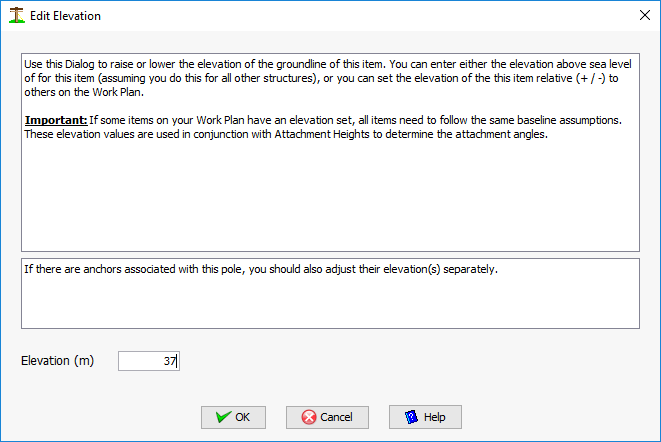Click blank space in anchors note box
The height and width of the screenshot is (442, 661).
(330, 303)
